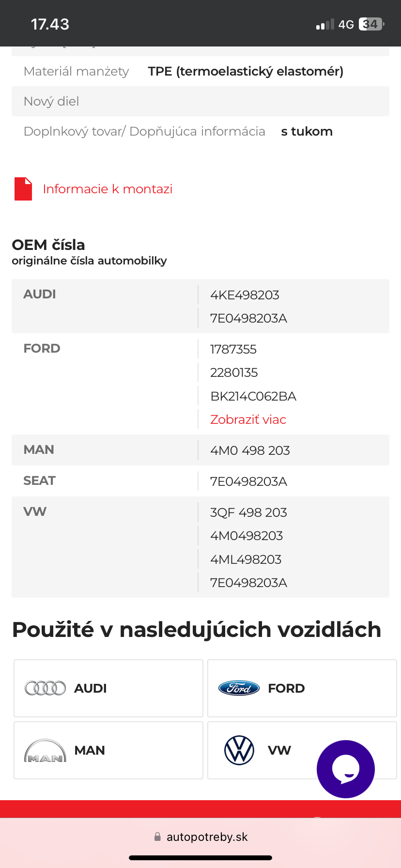Screen dimensions: 401x868
Task: Tap the lock icon beside autopotreby.sk
Action: point(157,837)
